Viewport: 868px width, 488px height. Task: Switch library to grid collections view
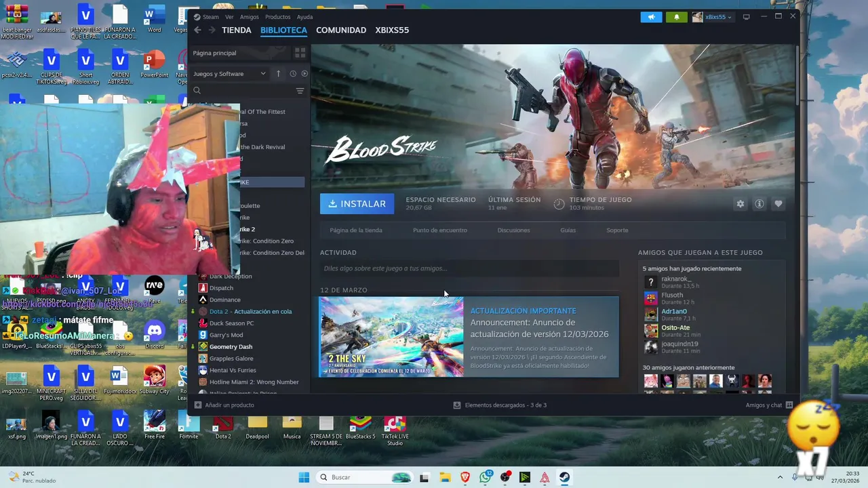pos(300,53)
